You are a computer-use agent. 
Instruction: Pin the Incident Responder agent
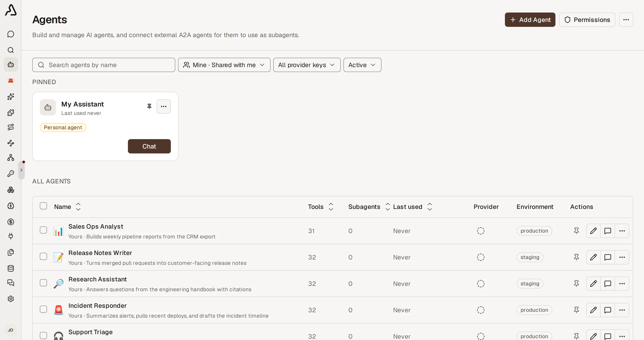576,310
